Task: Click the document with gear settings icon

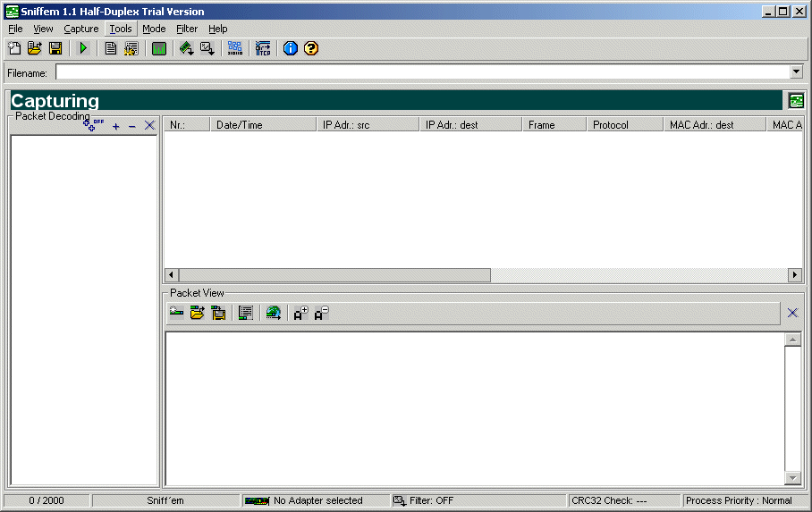Action: 131,48
